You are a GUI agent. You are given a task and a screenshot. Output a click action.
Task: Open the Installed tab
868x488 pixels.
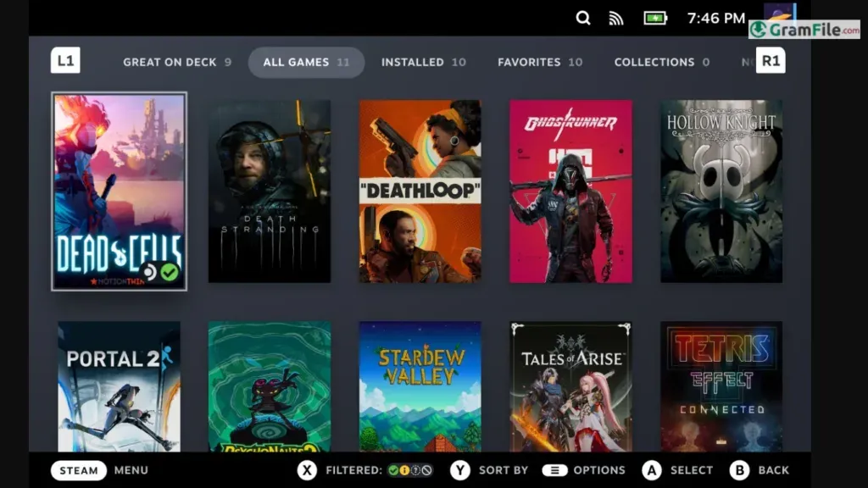[424, 62]
